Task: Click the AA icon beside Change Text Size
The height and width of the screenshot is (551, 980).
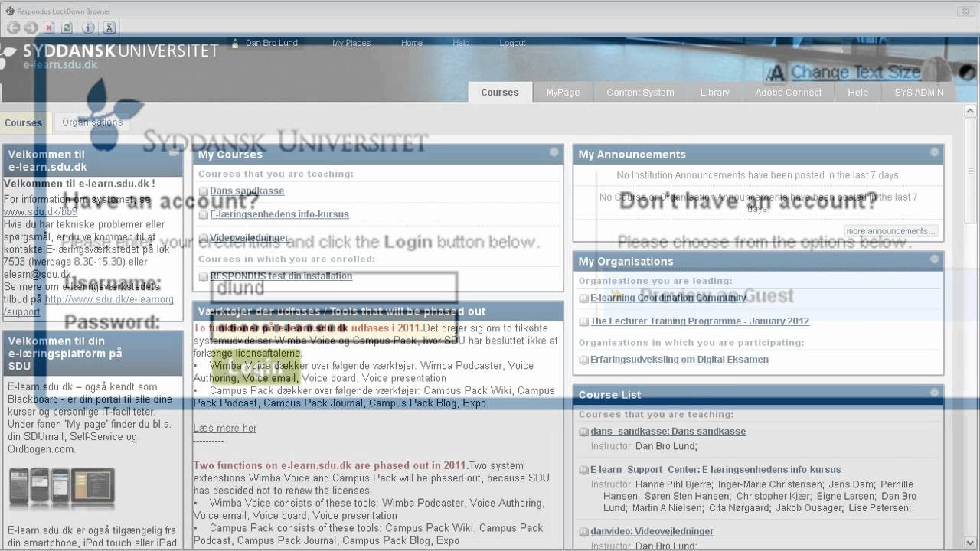Action: [x=776, y=73]
